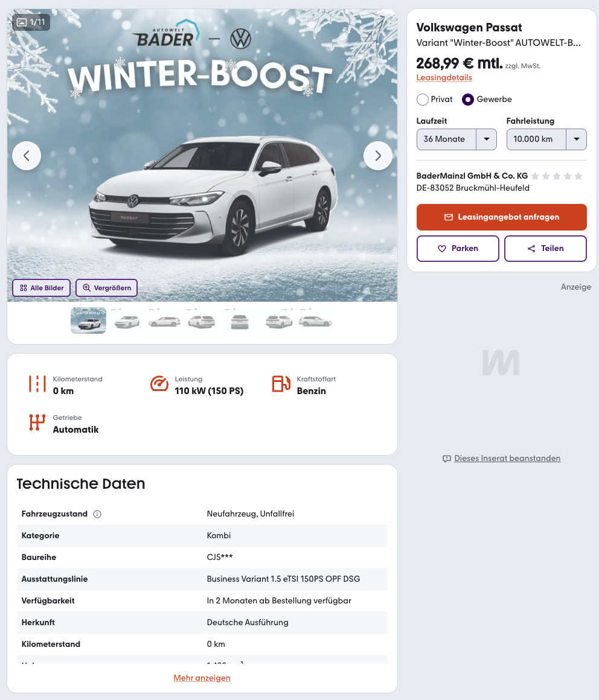Share listing via Teilen button
This screenshot has width=599, height=700.
point(545,248)
